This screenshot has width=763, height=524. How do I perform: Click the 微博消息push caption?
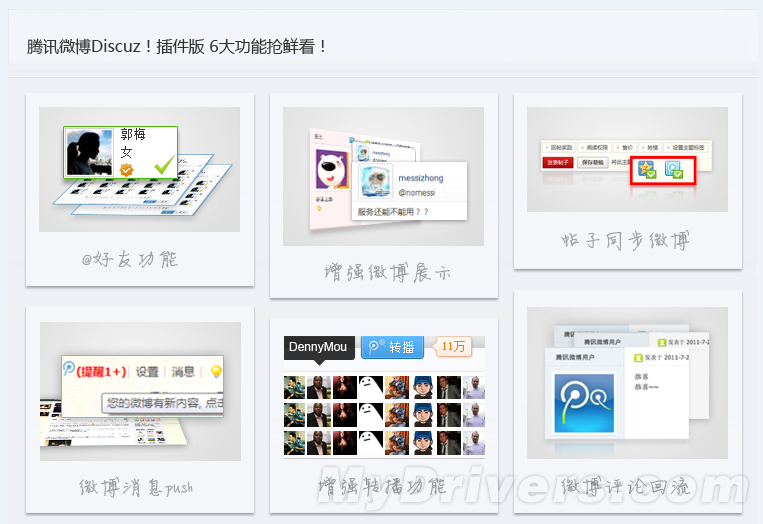pyautogui.click(x=136, y=487)
